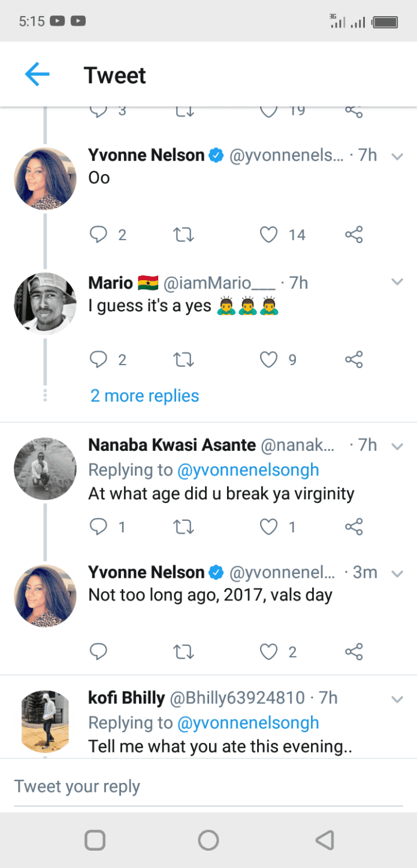Show 2 more replies
Screen dimensions: 417x868
[x=144, y=396]
